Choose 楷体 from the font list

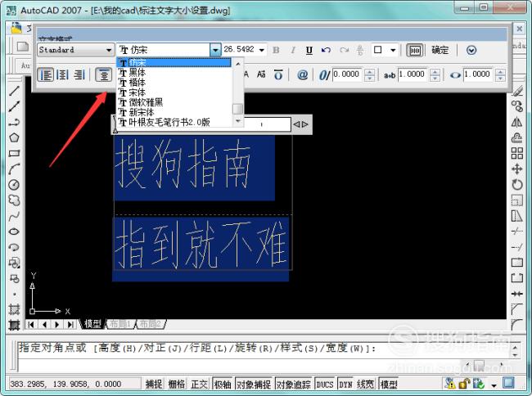point(174,82)
